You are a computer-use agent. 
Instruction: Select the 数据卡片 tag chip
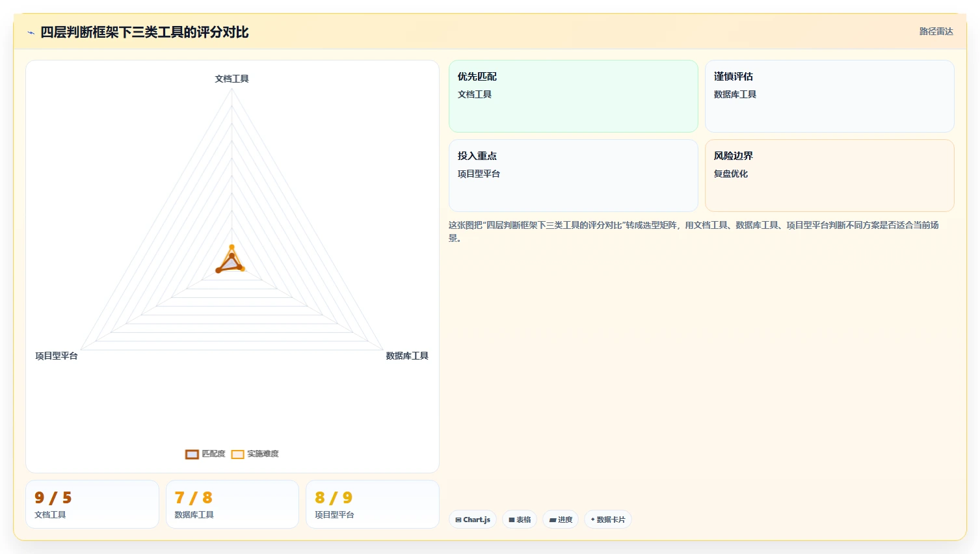tap(608, 520)
